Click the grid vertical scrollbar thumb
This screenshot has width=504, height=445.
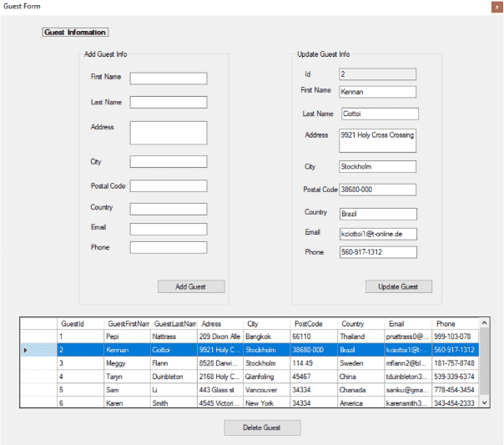tap(485, 361)
